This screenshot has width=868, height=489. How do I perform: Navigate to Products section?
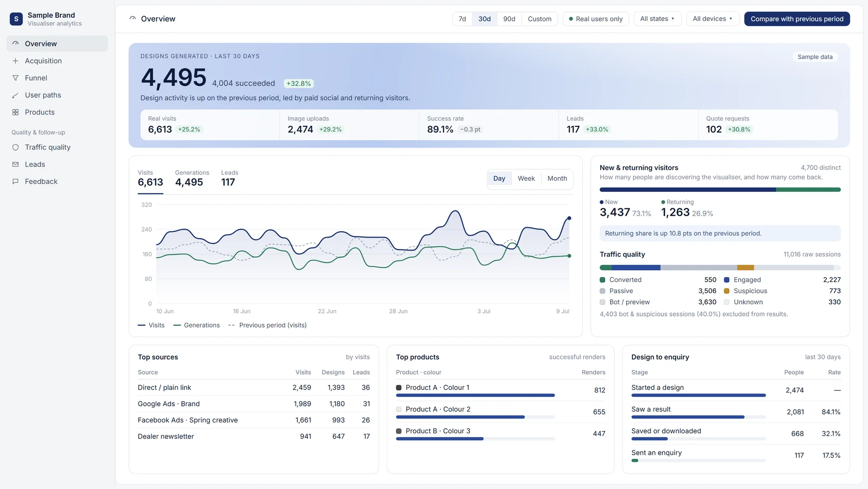coord(57,112)
